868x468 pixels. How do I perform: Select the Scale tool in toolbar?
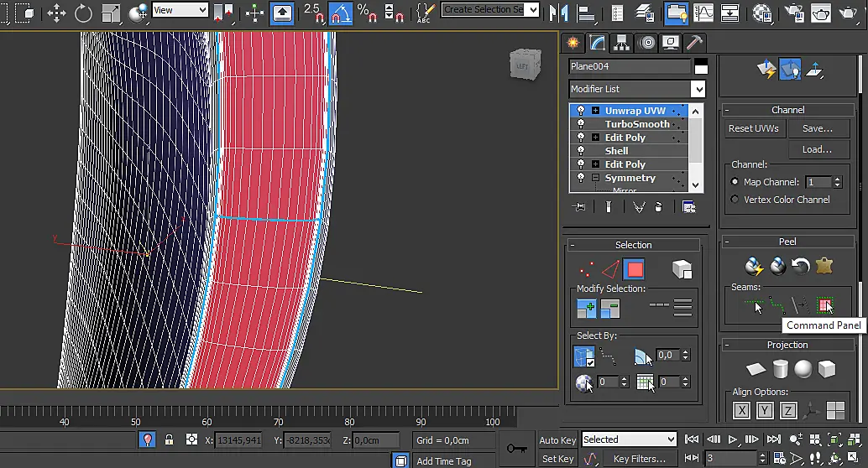(x=111, y=13)
